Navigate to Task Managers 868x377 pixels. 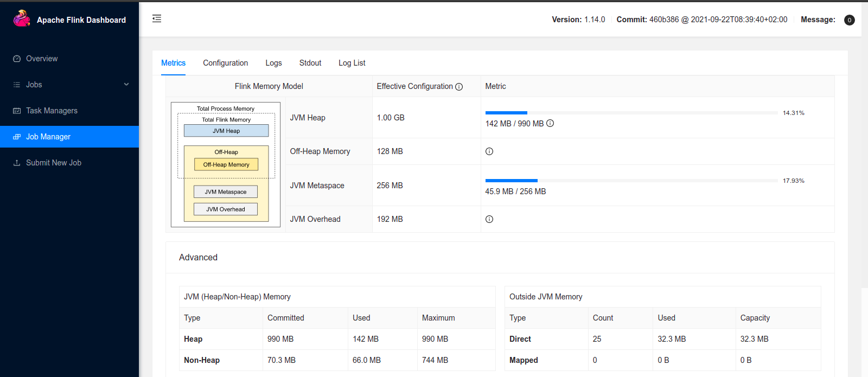click(x=69, y=111)
